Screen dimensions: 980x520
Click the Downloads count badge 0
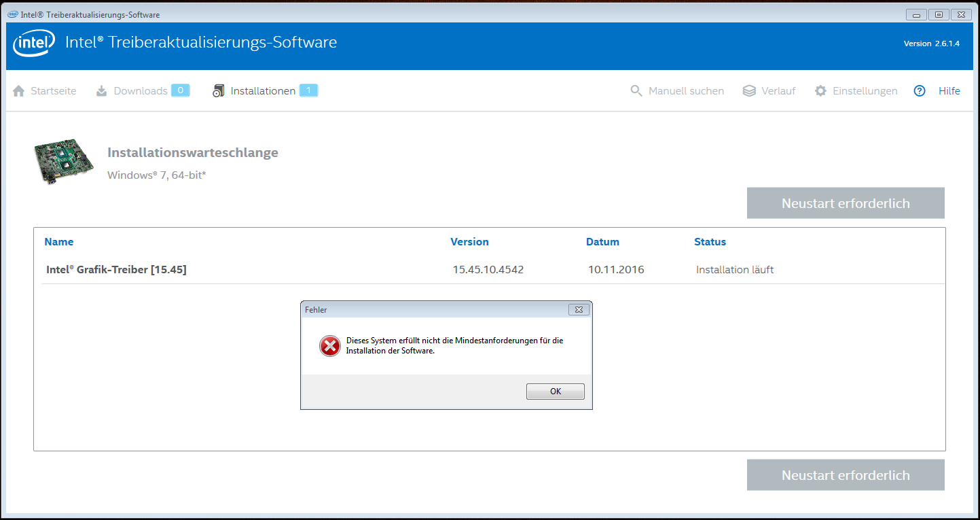(x=180, y=90)
